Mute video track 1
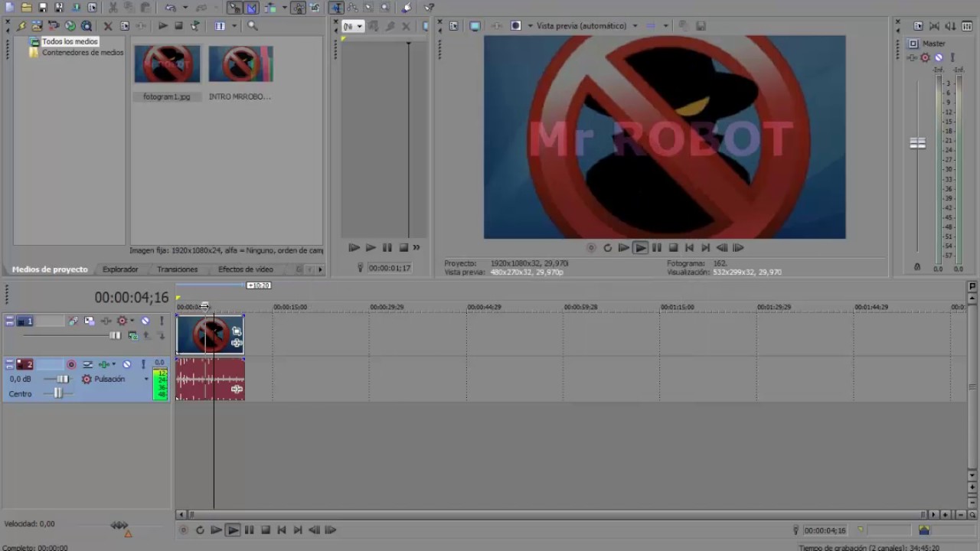980x551 pixels. (x=145, y=321)
